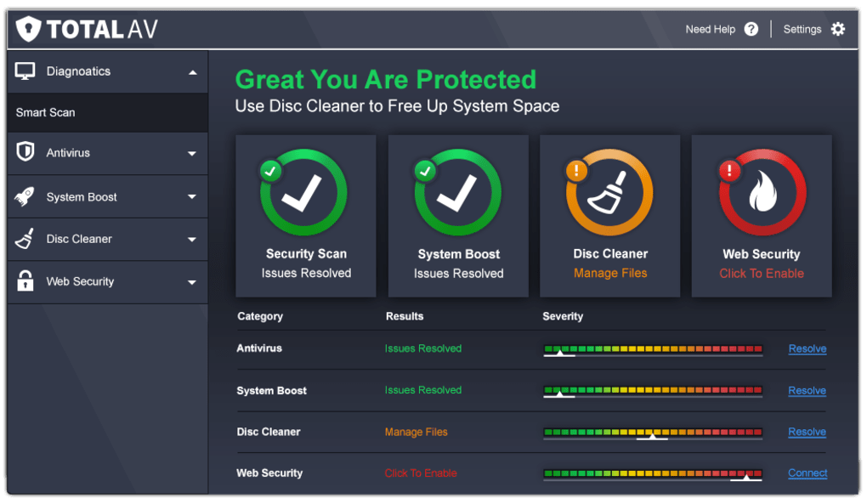
Task: Click Resolve next to Antivirus row
Action: (806, 348)
